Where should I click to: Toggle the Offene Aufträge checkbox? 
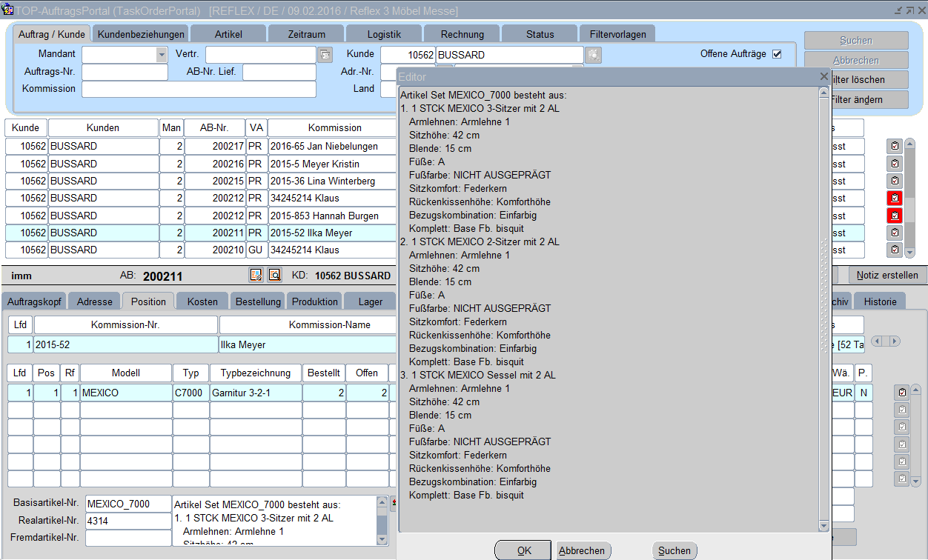point(777,54)
